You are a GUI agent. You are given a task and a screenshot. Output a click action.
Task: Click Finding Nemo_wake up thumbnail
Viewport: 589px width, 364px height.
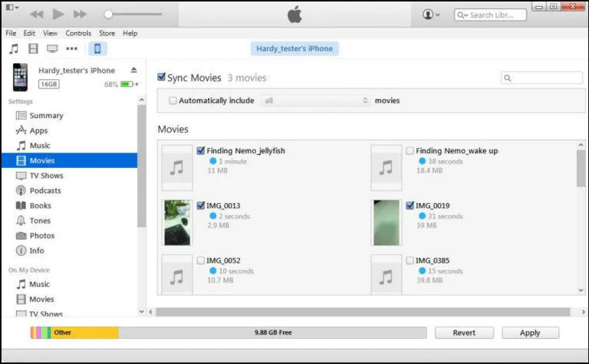pos(386,168)
